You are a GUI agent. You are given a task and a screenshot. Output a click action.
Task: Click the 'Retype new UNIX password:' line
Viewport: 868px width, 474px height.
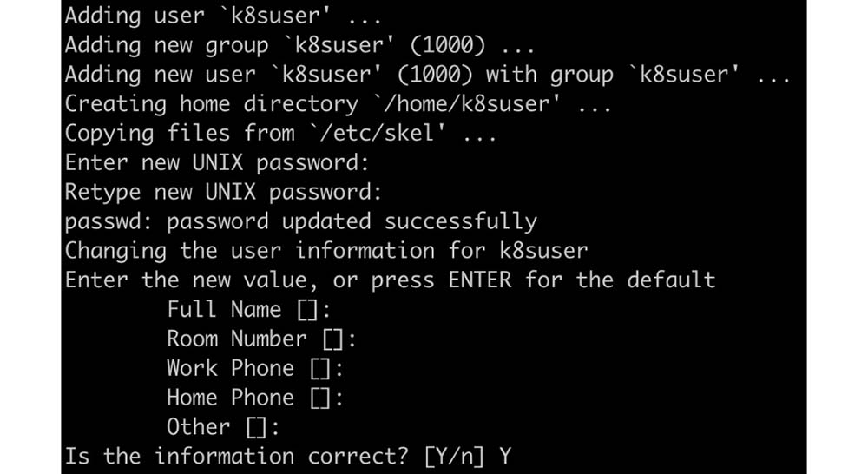tap(224, 192)
